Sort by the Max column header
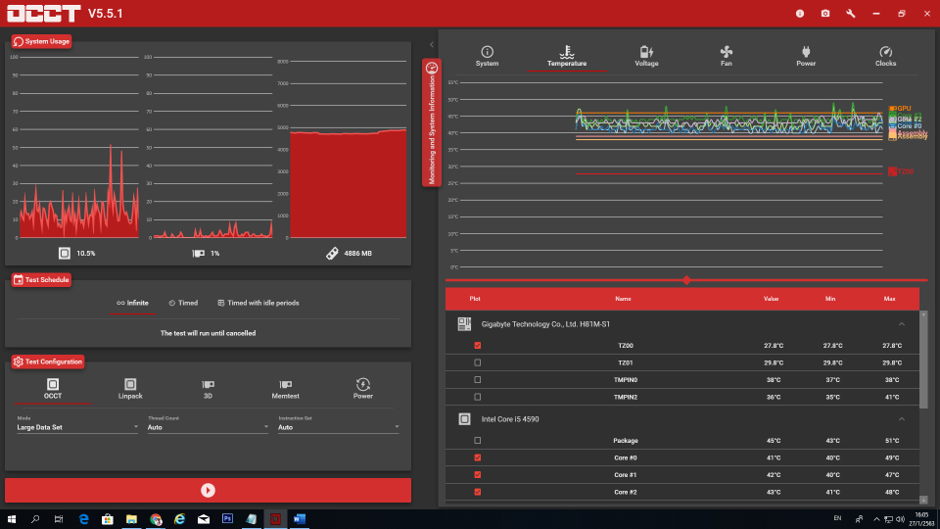The image size is (940, 529). [x=890, y=299]
